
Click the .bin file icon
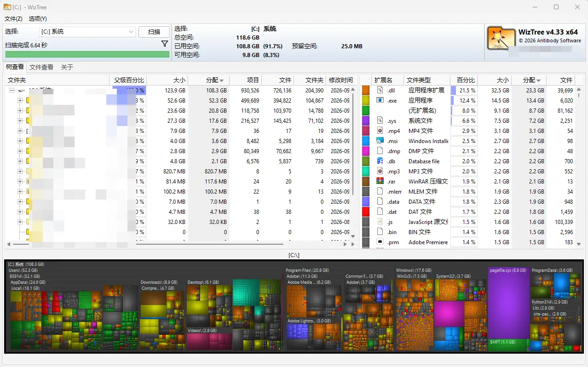(x=380, y=232)
